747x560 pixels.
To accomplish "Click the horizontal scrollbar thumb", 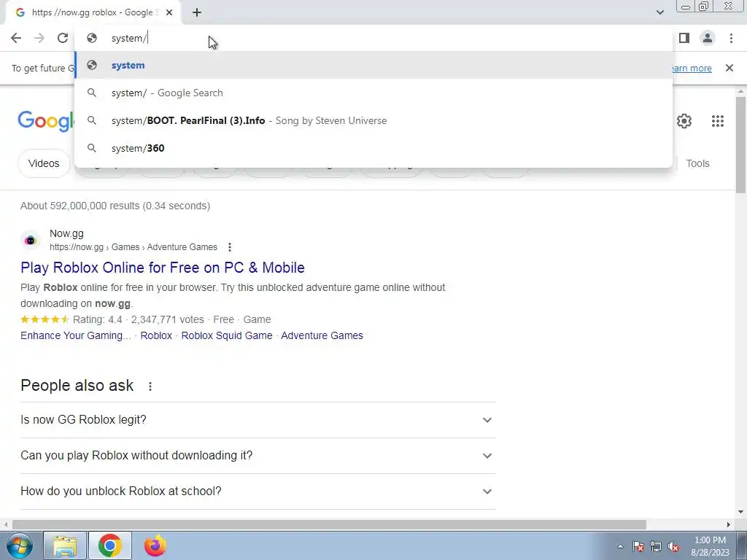I will pyautogui.click(x=329, y=524).
